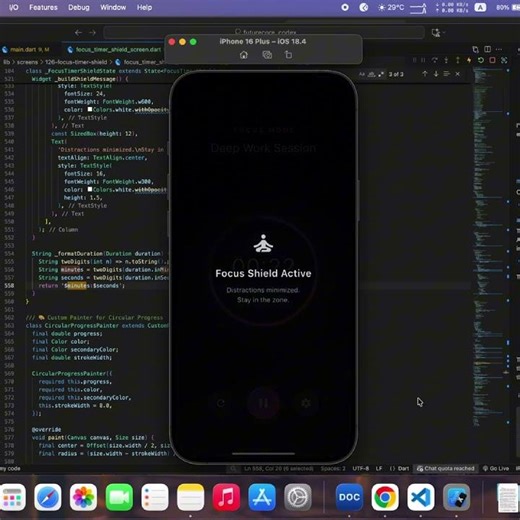Go to the simulator home screen

(244, 55)
